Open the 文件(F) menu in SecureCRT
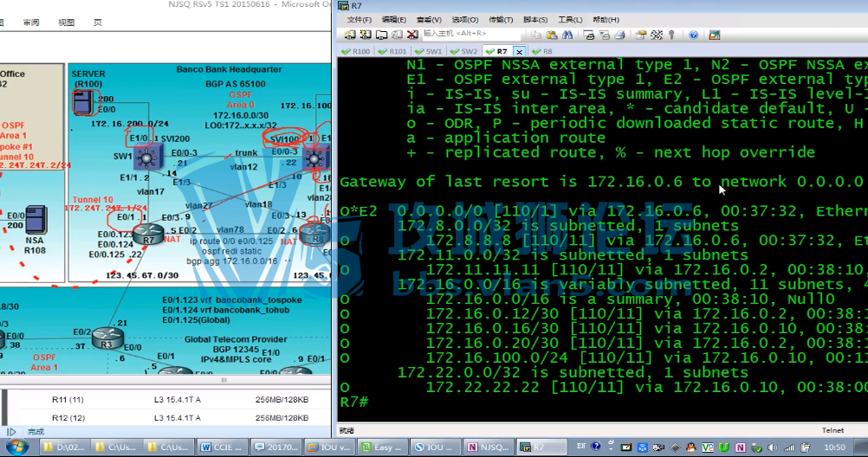Viewport: 868px width, 457px height. (x=360, y=20)
